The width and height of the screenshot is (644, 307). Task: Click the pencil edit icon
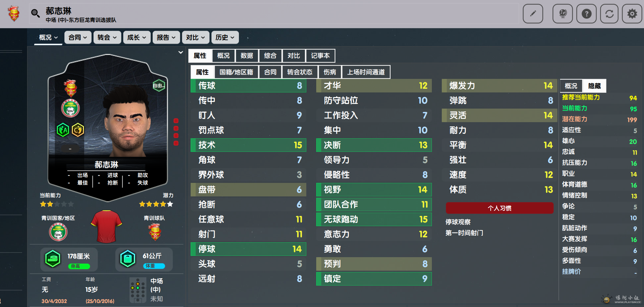pyautogui.click(x=533, y=14)
